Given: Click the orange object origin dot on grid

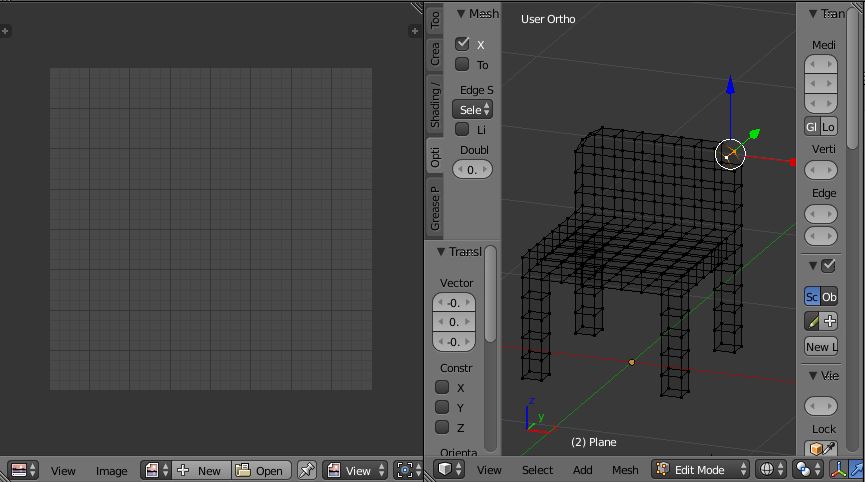Looking at the screenshot, I should pos(632,362).
